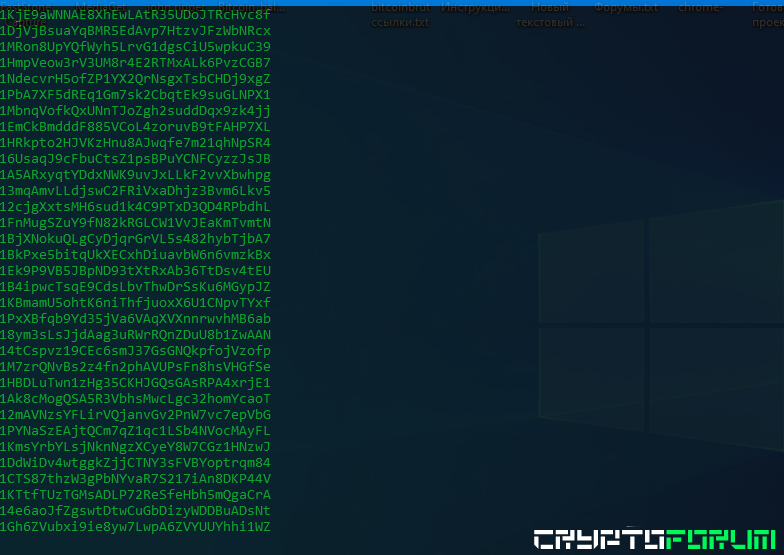Click the desktop file label 'Форумы.txt'
This screenshot has width=784, height=555.
click(626, 8)
